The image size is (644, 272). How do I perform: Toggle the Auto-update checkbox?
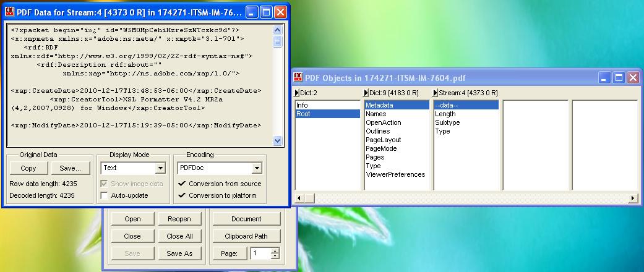pyautogui.click(x=105, y=195)
